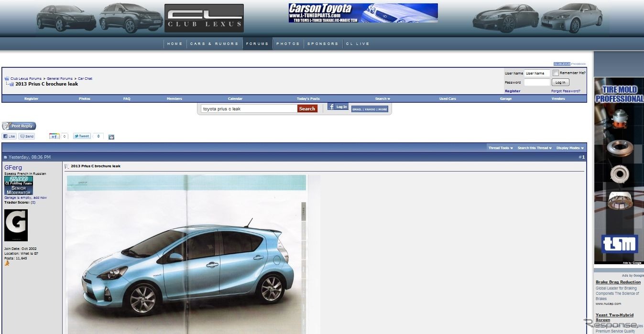Open the Tire Mold Professional tsm ad

click(x=619, y=171)
